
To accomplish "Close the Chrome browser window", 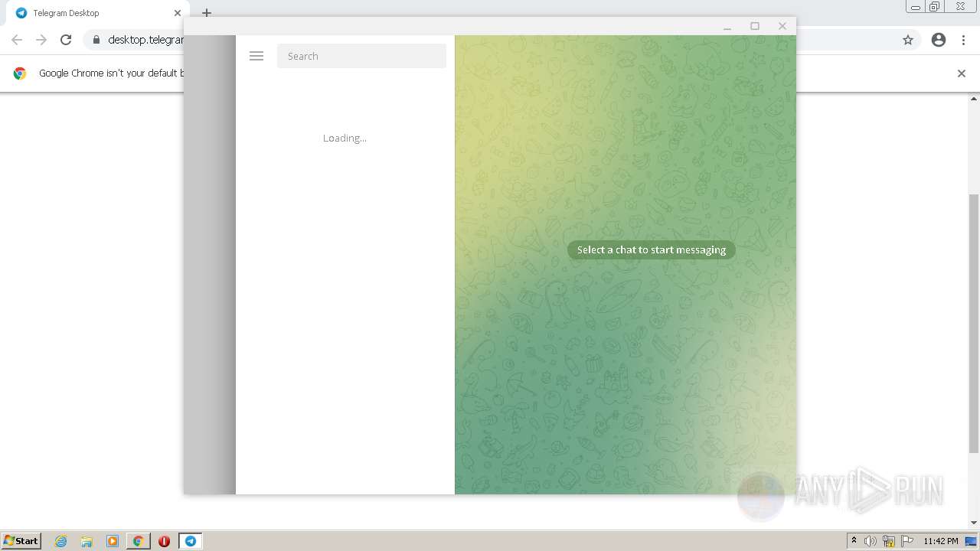I will [x=960, y=7].
